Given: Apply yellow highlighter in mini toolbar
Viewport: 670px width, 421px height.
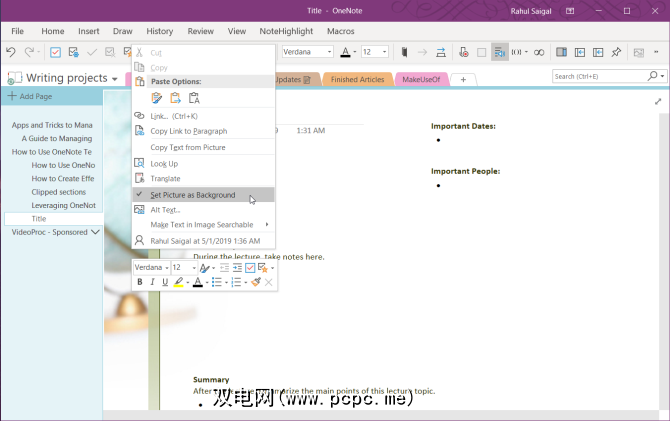Looking at the screenshot, I should (179, 282).
